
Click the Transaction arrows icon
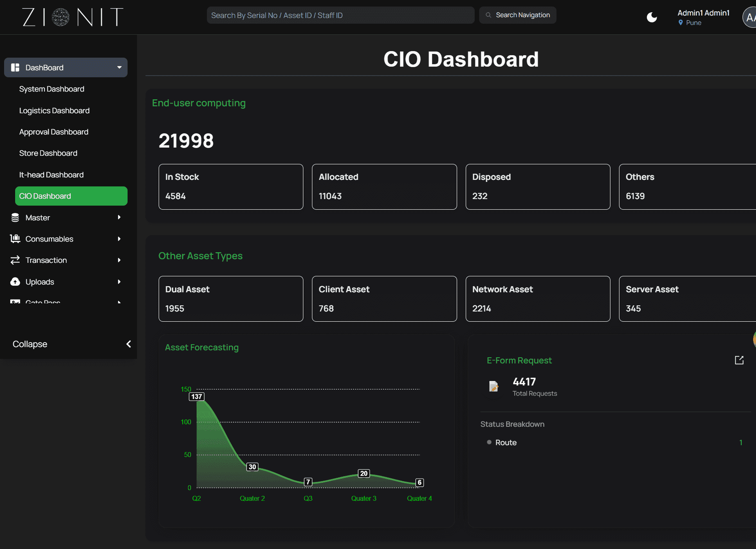click(15, 260)
